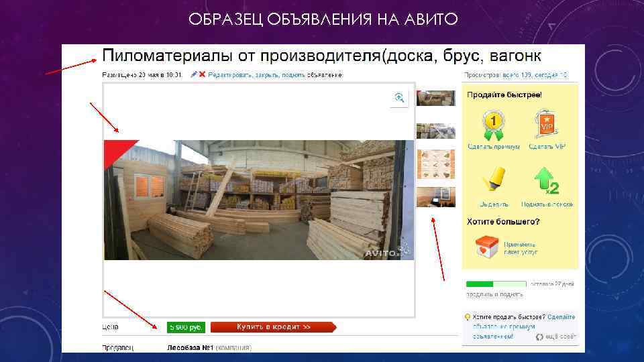
Task: Click 'Сделать премиум' link
Action: (494, 147)
